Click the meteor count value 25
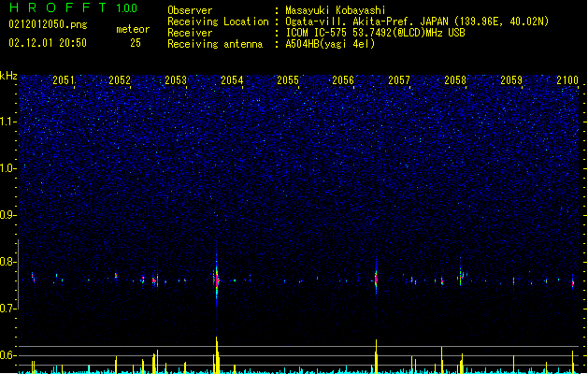 136,43
